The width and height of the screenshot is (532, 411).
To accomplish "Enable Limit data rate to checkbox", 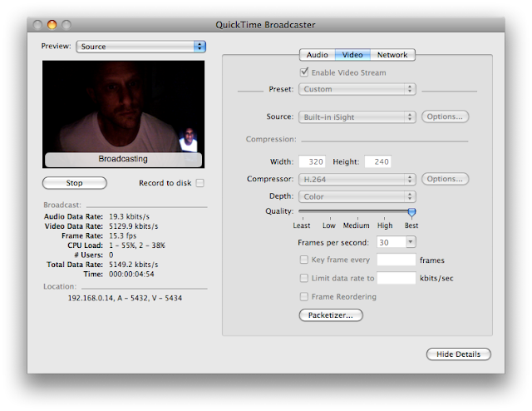I will [x=303, y=278].
